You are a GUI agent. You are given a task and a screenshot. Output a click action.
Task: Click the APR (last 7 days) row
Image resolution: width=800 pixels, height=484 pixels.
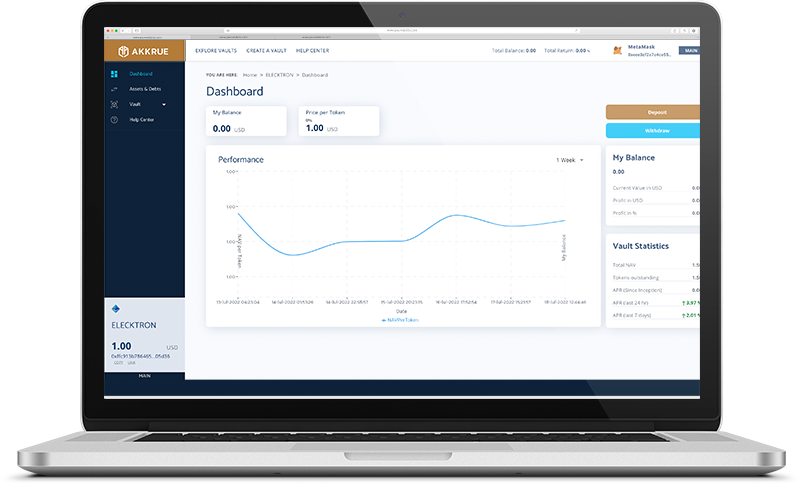[x=656, y=316]
